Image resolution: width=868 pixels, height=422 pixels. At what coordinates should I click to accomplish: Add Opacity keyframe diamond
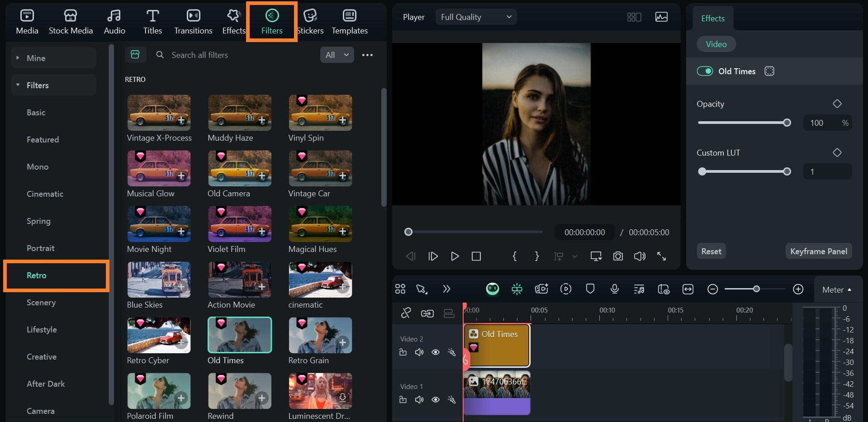click(837, 104)
